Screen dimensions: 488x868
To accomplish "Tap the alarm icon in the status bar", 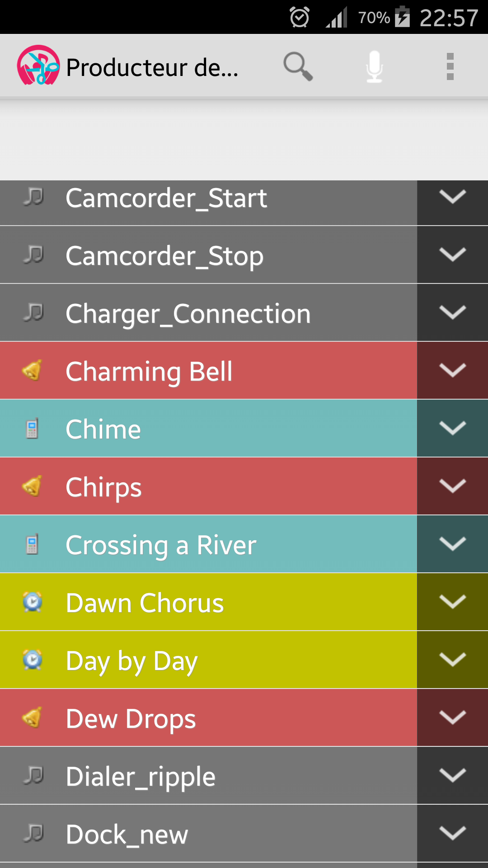I will pos(300,18).
